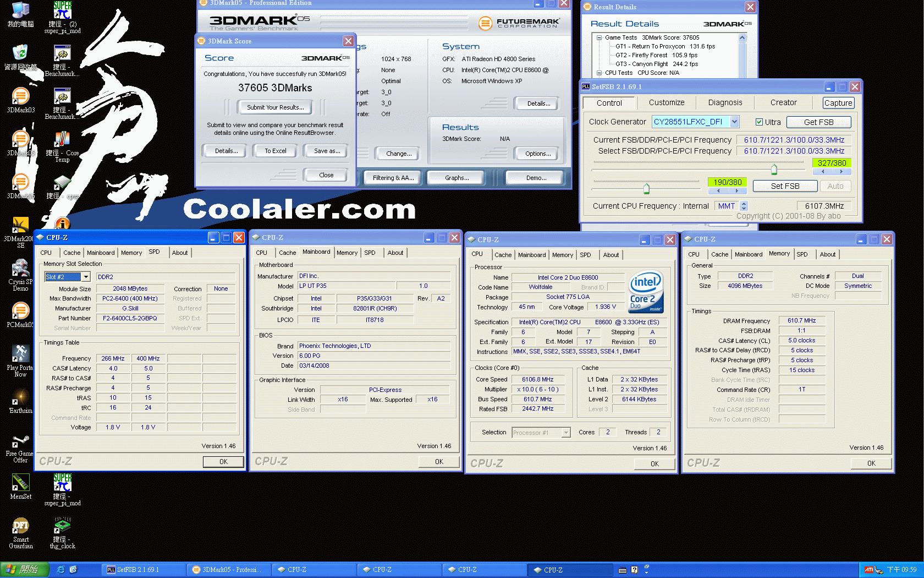924x578 pixels.
Task: Open the Customize tab in SetFSB
Action: tap(667, 103)
